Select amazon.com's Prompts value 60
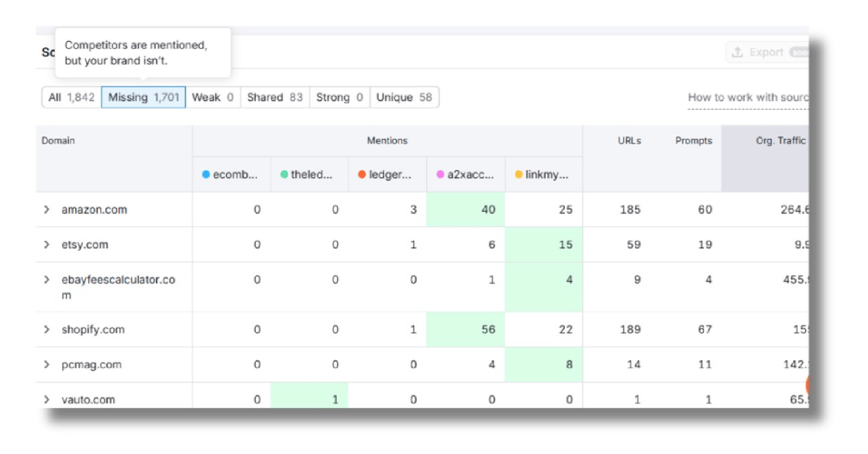 [705, 210]
